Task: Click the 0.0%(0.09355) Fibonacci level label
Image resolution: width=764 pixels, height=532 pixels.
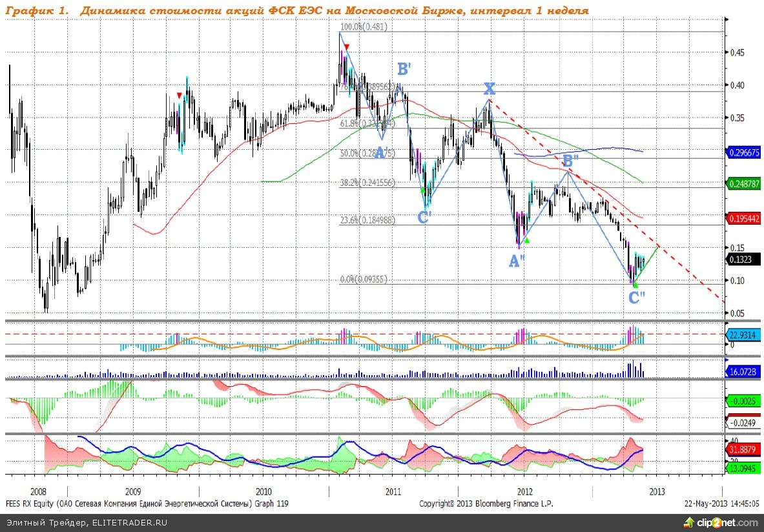Action: pyautogui.click(x=367, y=280)
